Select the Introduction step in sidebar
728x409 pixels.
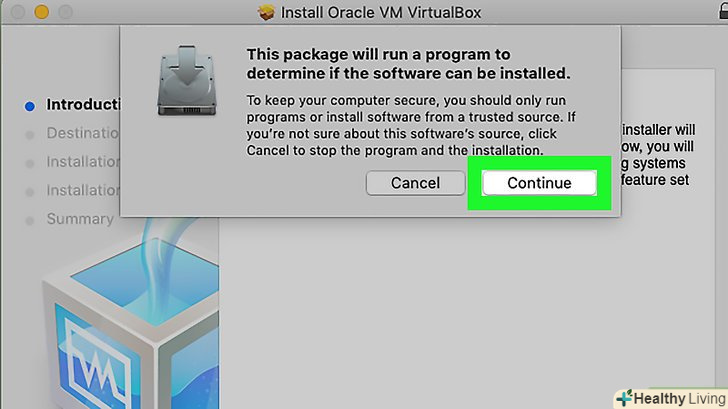pyautogui.click(x=83, y=104)
